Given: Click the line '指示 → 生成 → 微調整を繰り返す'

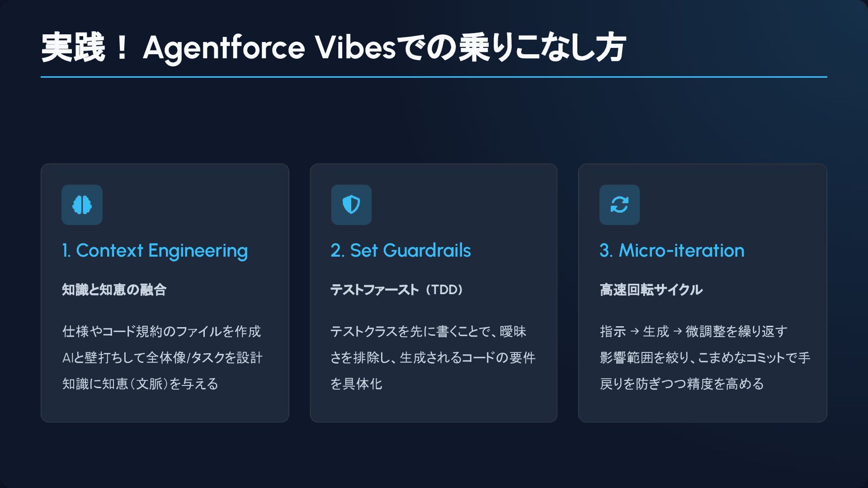Looking at the screenshot, I should 693,331.
